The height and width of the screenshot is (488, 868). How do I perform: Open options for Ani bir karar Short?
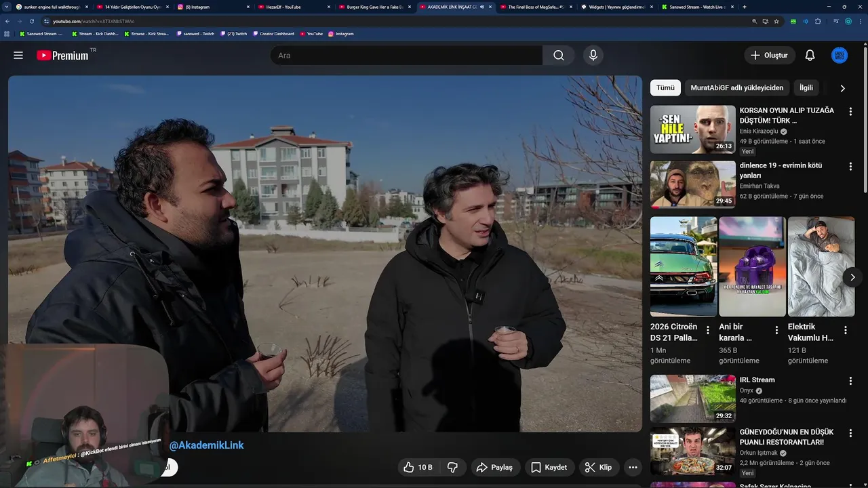tap(777, 330)
